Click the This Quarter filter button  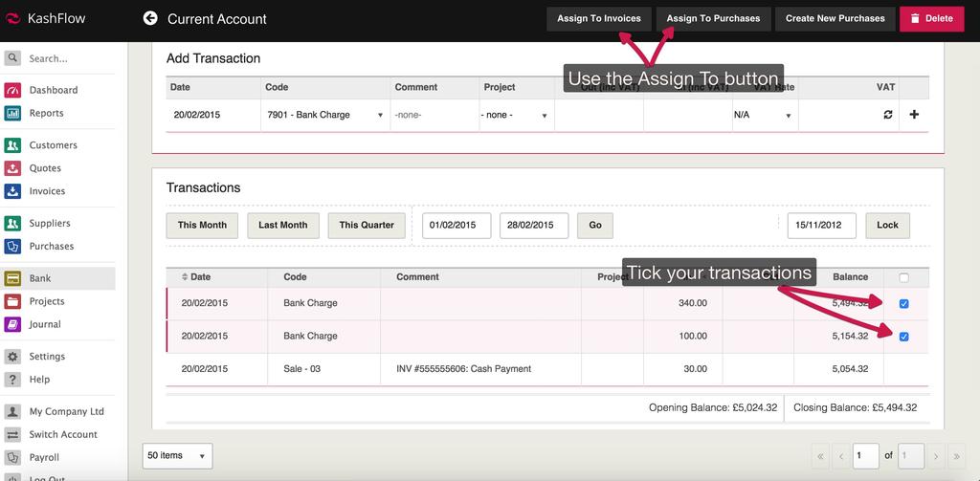coord(367,226)
